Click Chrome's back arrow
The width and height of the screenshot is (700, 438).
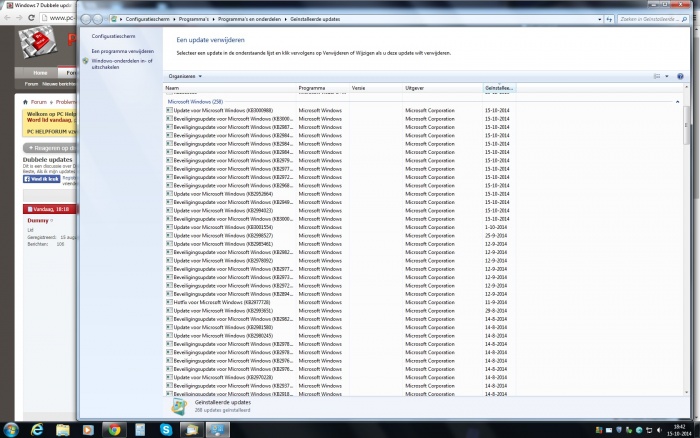tap(7, 18)
